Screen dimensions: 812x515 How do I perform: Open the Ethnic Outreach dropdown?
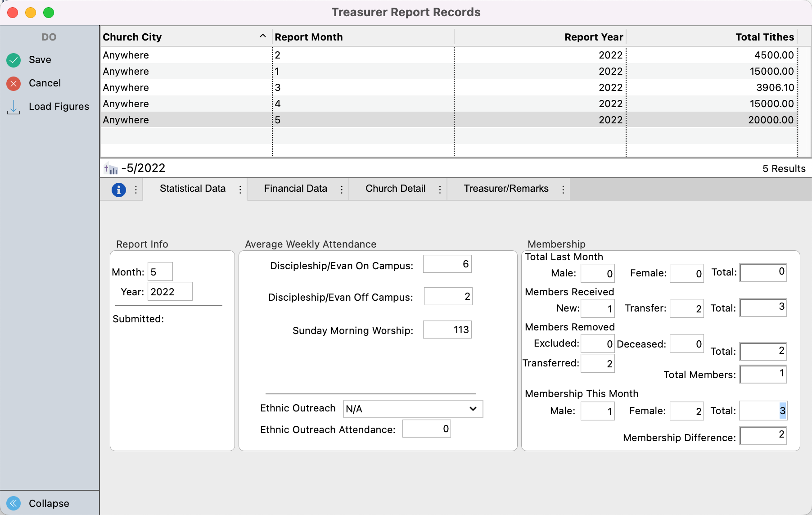click(412, 409)
